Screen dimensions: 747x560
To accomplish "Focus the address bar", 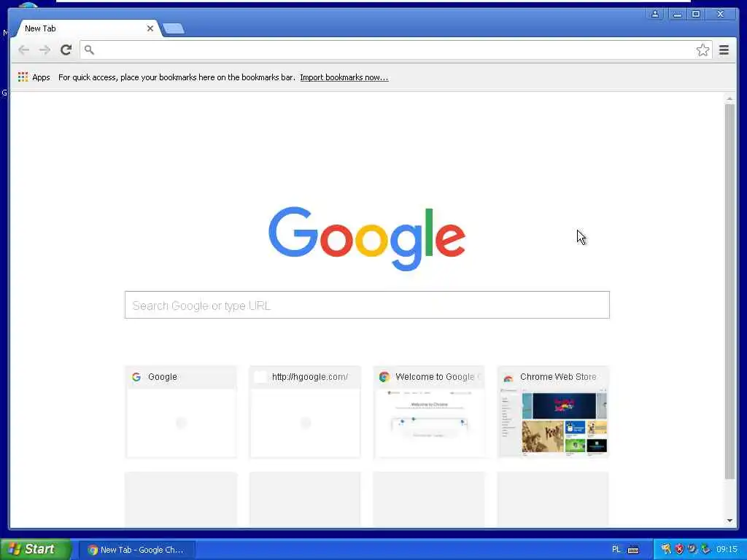I will [395, 50].
